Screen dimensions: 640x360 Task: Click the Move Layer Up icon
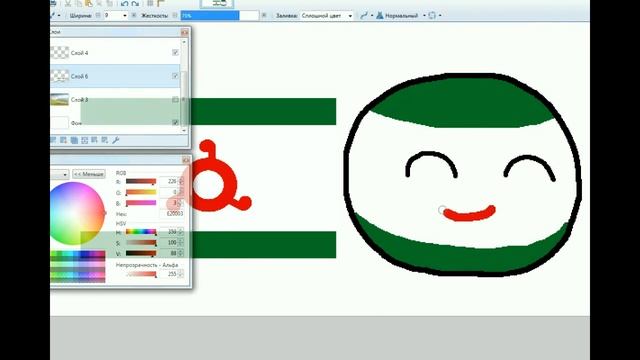(95, 140)
